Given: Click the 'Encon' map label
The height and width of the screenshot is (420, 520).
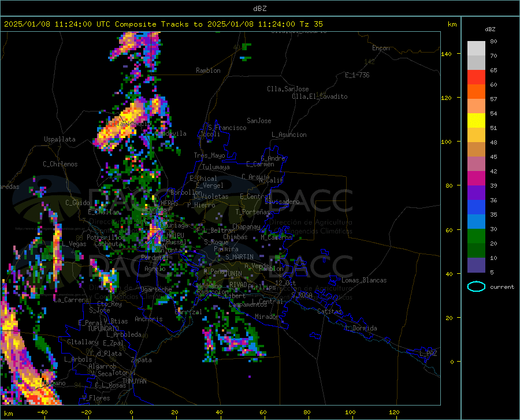Looking at the screenshot, I should click(x=381, y=48).
